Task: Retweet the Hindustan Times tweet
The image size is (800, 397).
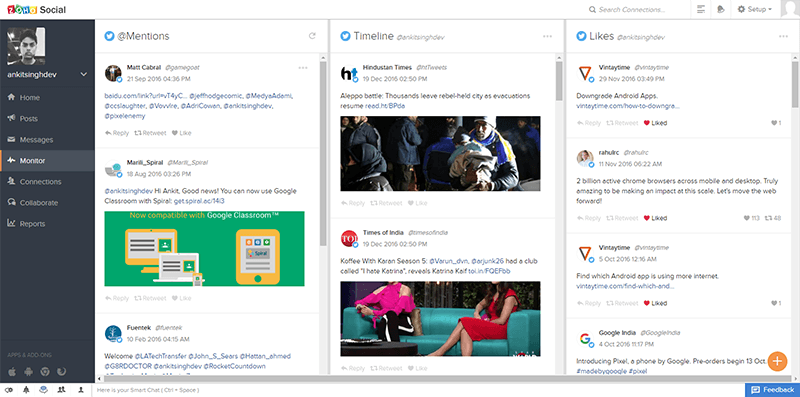Action: point(386,203)
